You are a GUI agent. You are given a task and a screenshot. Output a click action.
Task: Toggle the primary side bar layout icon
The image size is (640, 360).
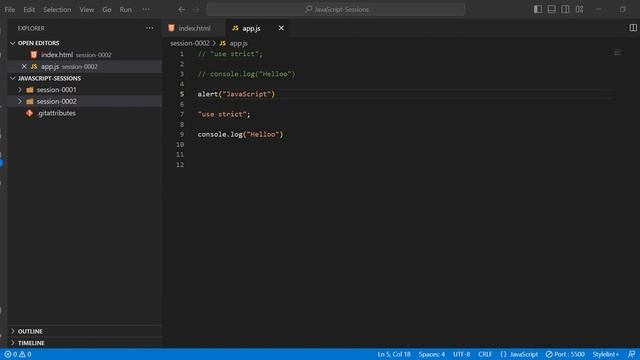click(x=538, y=9)
